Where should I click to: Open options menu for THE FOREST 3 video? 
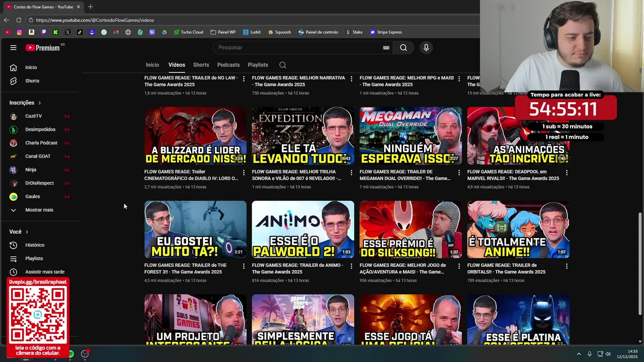(244, 266)
